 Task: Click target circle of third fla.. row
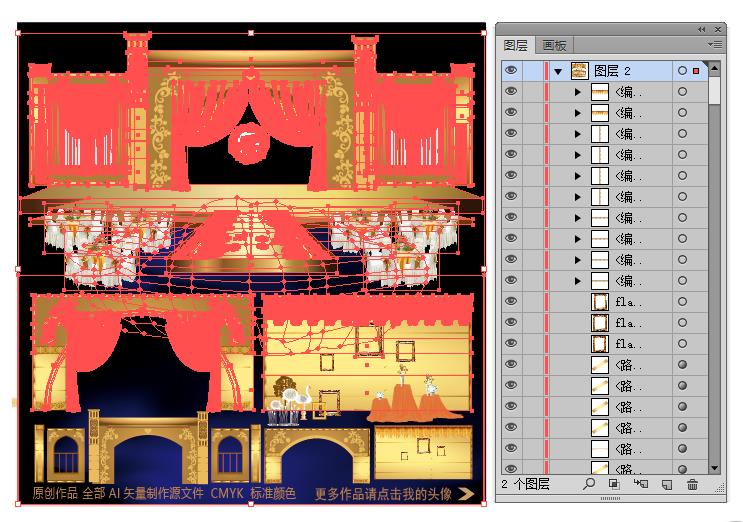pyautogui.click(x=682, y=343)
